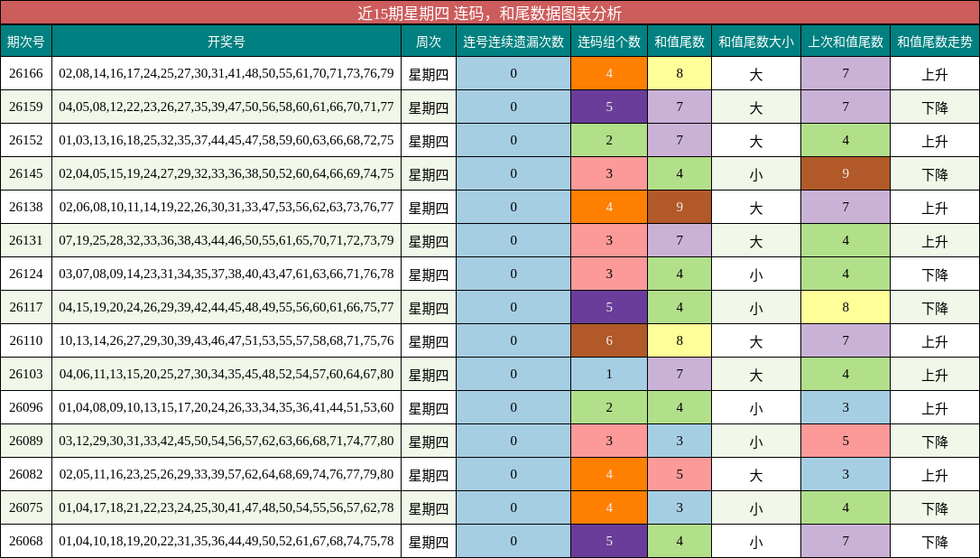Select issue number 26159
This screenshot has height=558, width=980.
pyautogui.click(x=25, y=107)
